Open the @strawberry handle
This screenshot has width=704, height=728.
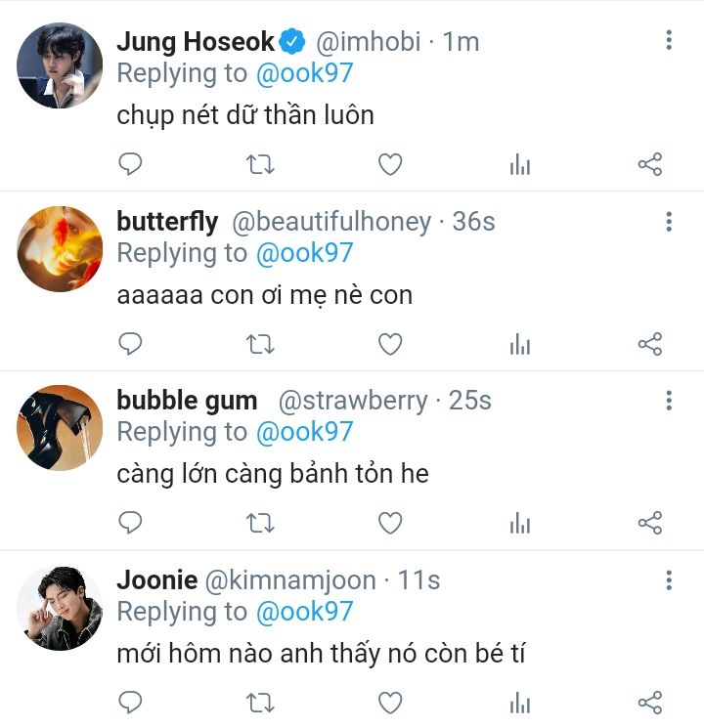353,401
